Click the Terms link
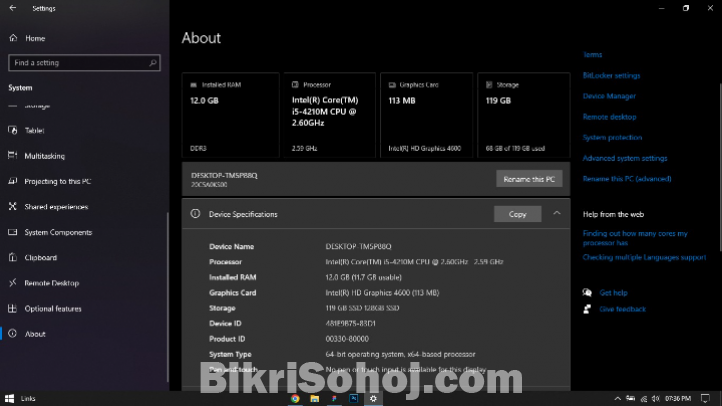Viewport: 722px width, 406px height. click(592, 55)
